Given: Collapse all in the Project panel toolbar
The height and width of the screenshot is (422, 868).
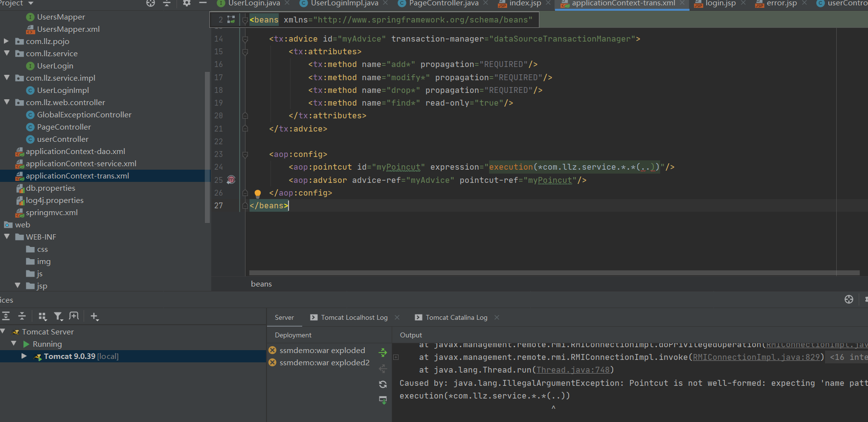Looking at the screenshot, I should pyautogui.click(x=166, y=3).
